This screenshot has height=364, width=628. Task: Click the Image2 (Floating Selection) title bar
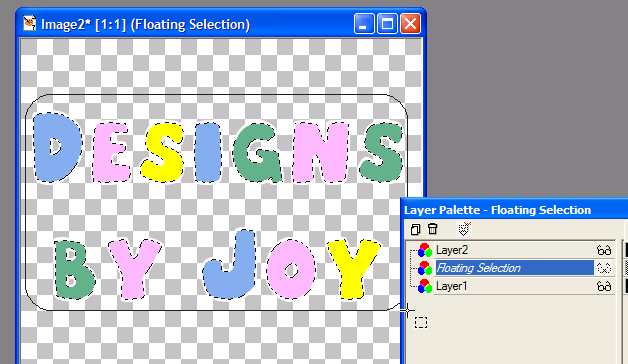point(221,24)
